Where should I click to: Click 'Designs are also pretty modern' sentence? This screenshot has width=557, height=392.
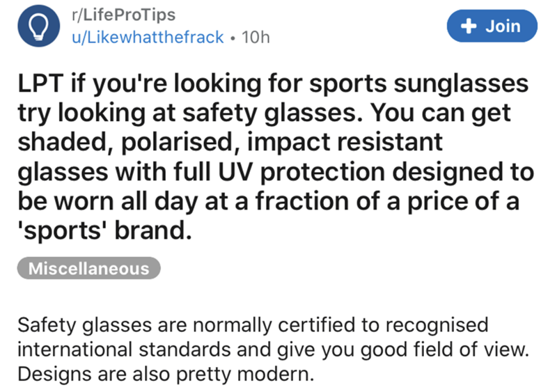[x=166, y=375]
